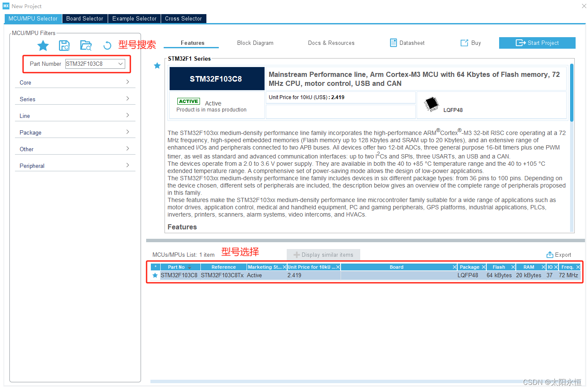
Task: Click the STM32F103C8 dark blue title block
Action: point(217,79)
